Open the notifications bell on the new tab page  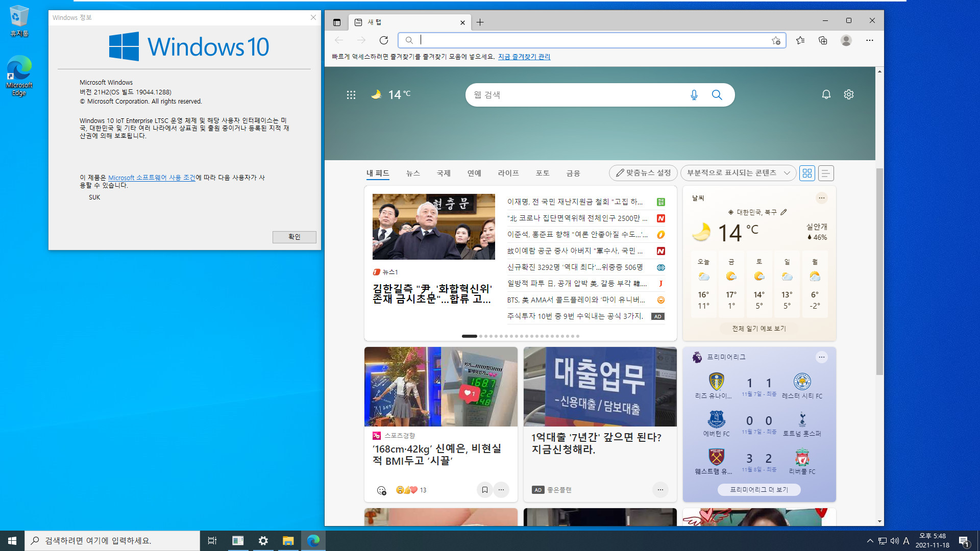coord(826,94)
